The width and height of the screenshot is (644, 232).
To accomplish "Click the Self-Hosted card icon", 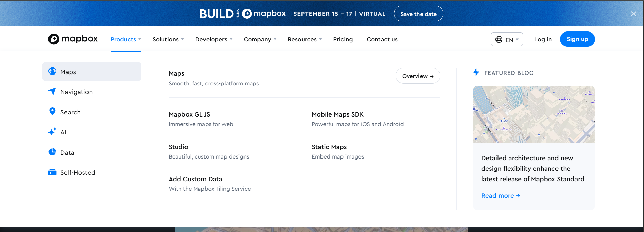I will coord(52,172).
